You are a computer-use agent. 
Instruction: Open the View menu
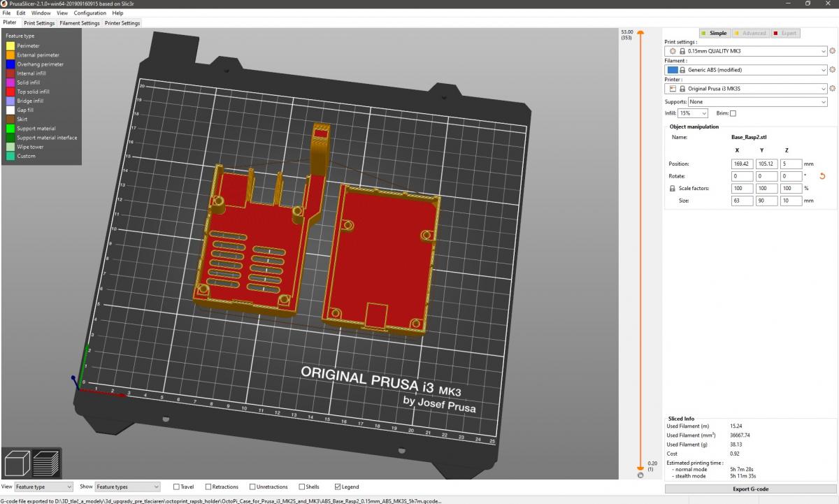tap(62, 13)
